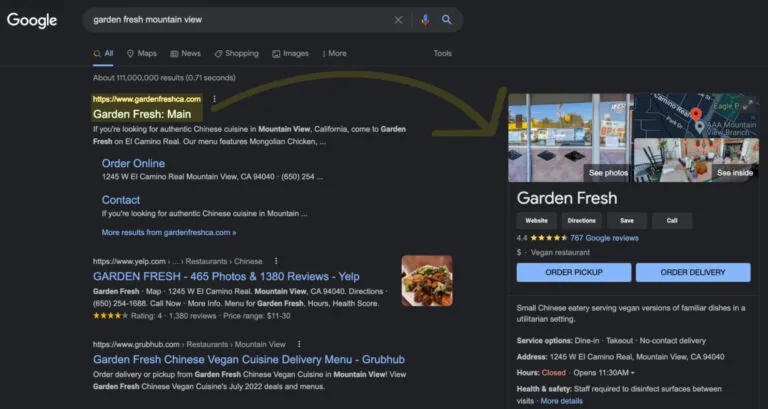
Task: Open the Grubhub delivery menu result
Action: coord(249,360)
